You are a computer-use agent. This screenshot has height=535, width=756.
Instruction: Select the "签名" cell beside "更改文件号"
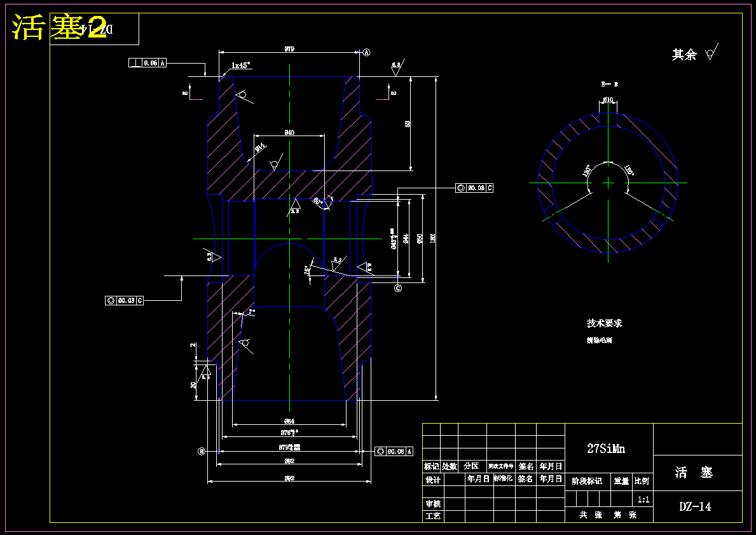[x=526, y=466]
